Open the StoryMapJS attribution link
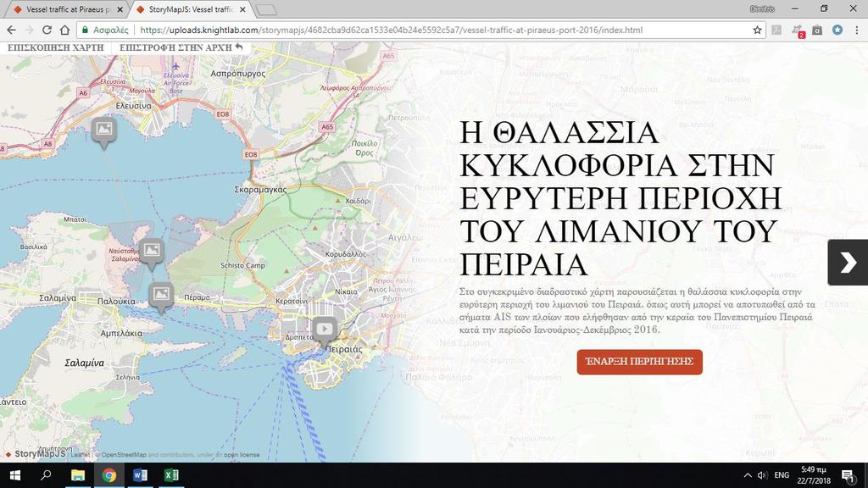868x488 pixels. coord(36,454)
